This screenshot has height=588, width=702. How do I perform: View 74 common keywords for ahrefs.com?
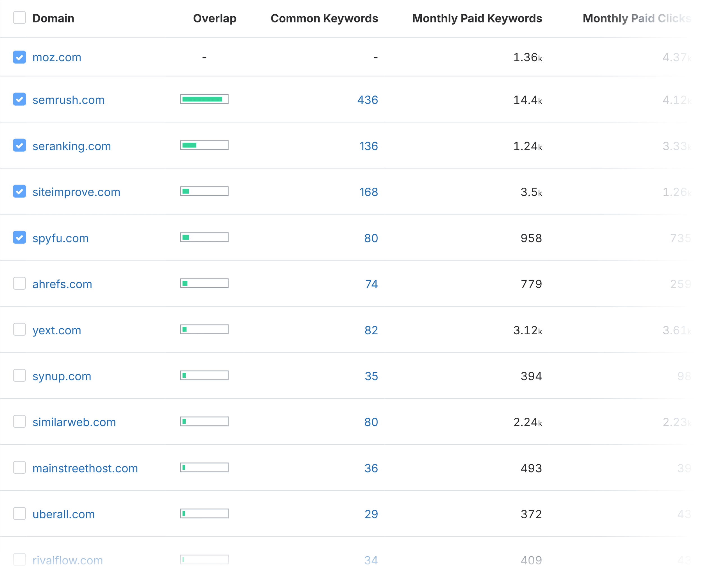coord(371,284)
